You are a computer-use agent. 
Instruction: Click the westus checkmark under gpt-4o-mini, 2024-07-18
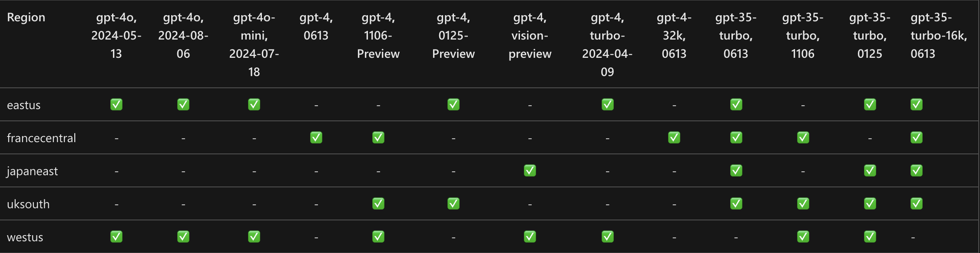254,237
